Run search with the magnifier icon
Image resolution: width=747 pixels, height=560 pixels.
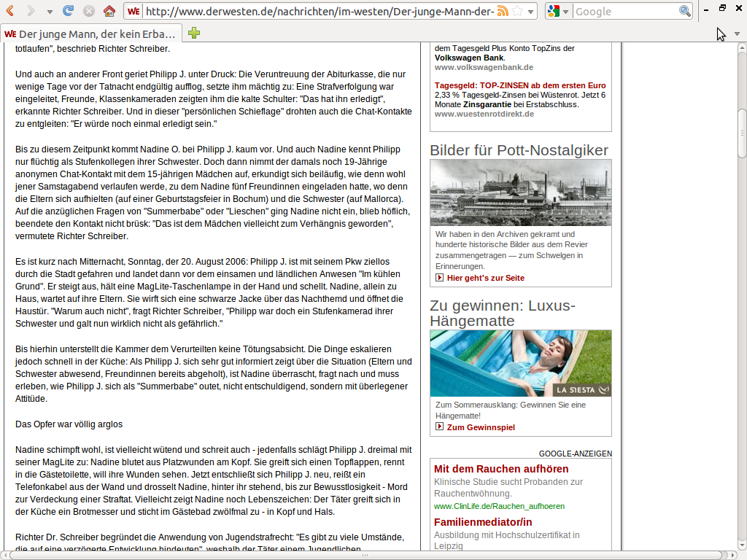pos(684,11)
